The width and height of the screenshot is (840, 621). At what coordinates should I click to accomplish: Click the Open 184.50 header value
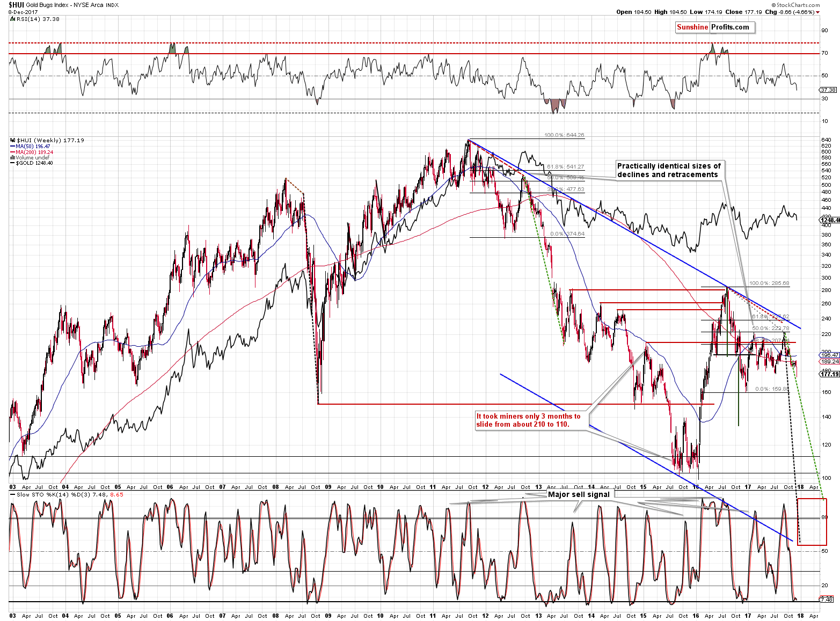[x=633, y=12]
